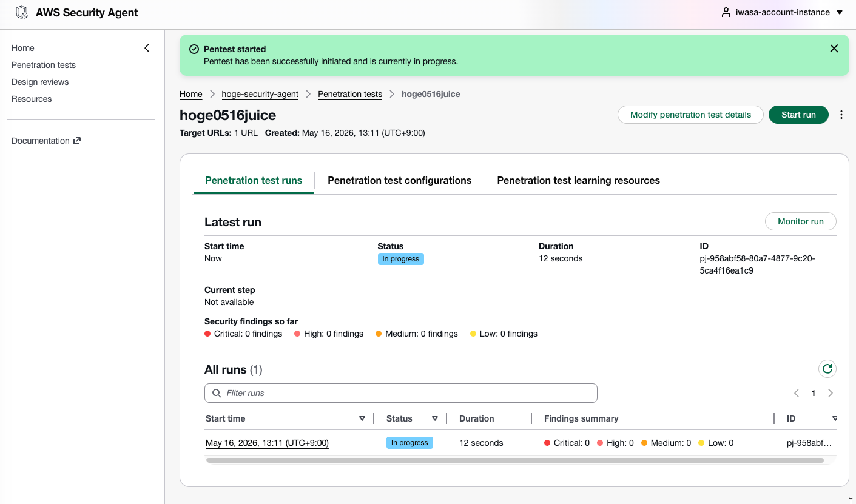
Task: Click Low: 0 findings in Latest run
Action: (x=504, y=334)
